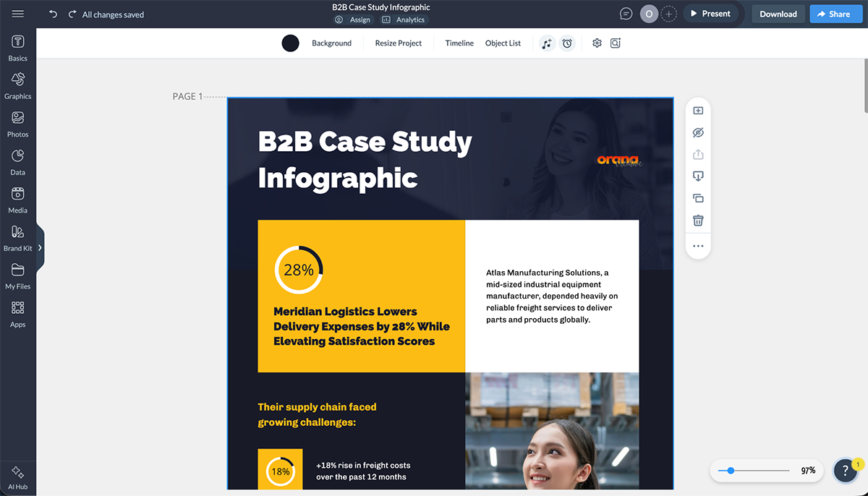Open the Object List tab

pos(503,43)
